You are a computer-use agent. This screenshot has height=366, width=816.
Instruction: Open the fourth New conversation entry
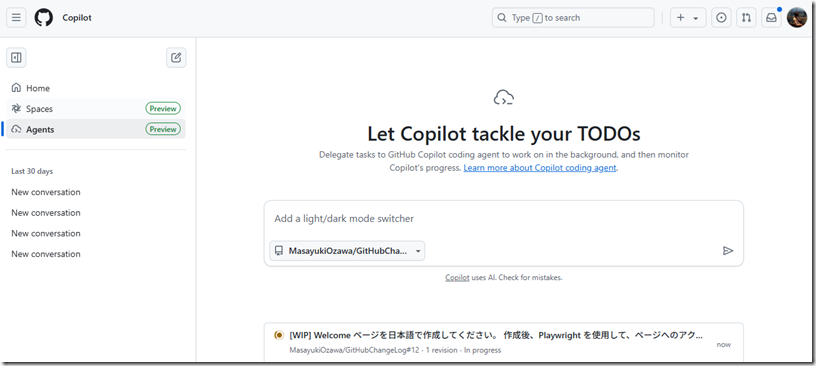point(46,254)
